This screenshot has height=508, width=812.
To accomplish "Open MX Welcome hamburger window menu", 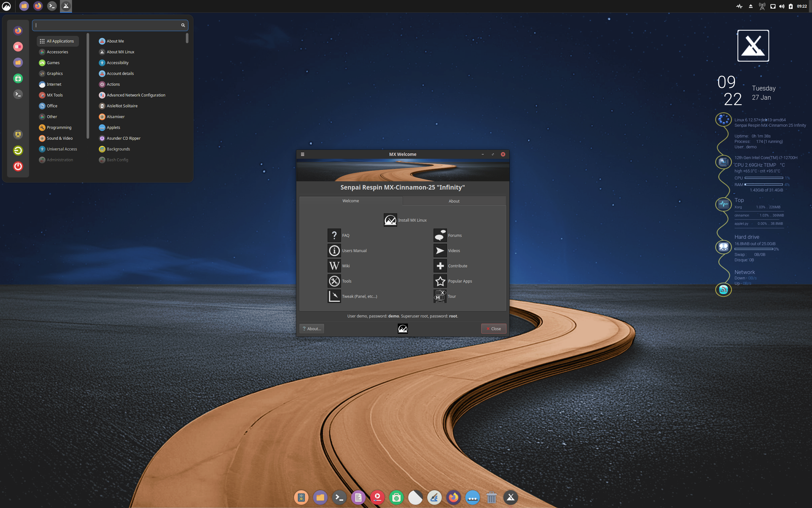I will click(x=303, y=154).
